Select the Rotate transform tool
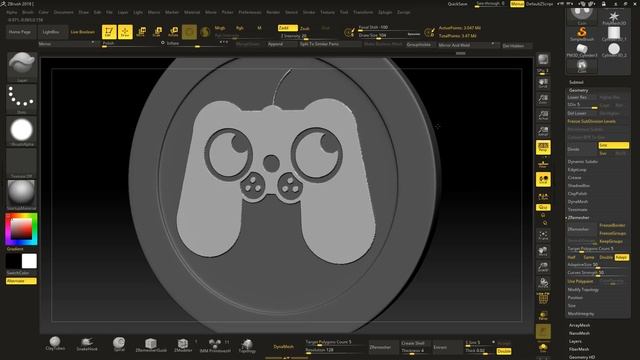This screenshot has width=640, height=360. click(173, 32)
